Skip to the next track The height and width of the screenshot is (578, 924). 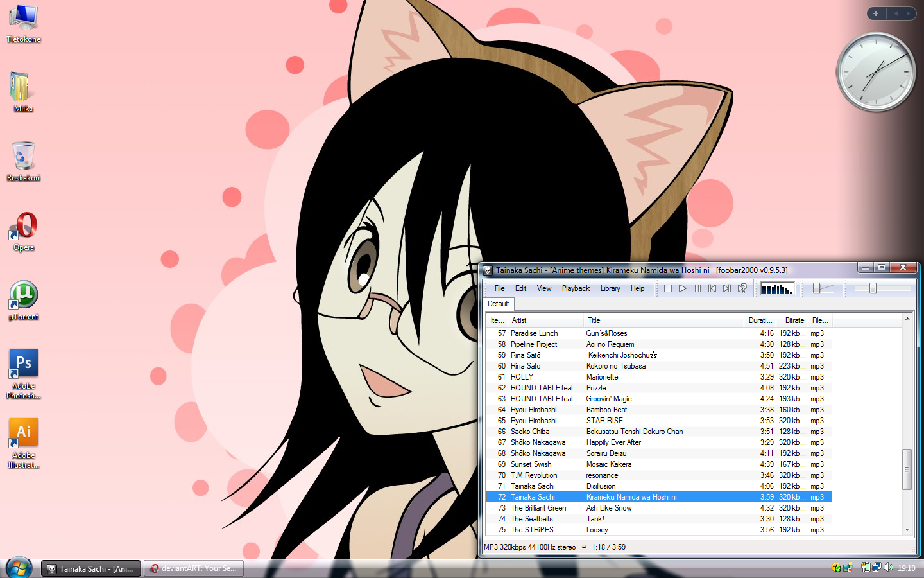point(727,288)
